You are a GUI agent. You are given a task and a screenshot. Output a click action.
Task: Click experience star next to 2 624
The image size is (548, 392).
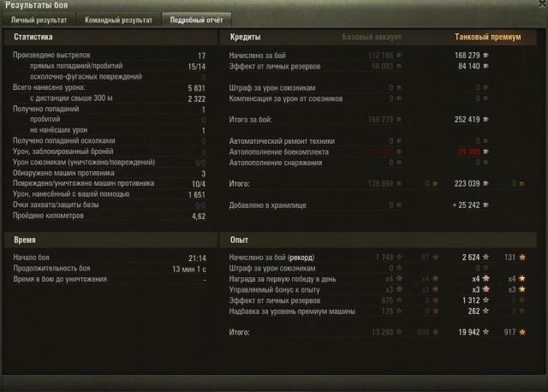(x=485, y=257)
